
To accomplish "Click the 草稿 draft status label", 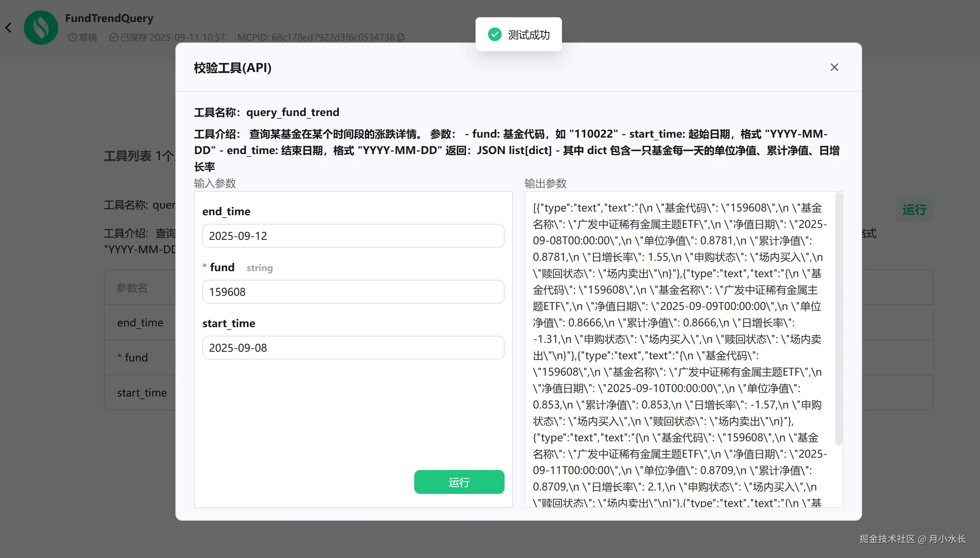I will point(87,37).
